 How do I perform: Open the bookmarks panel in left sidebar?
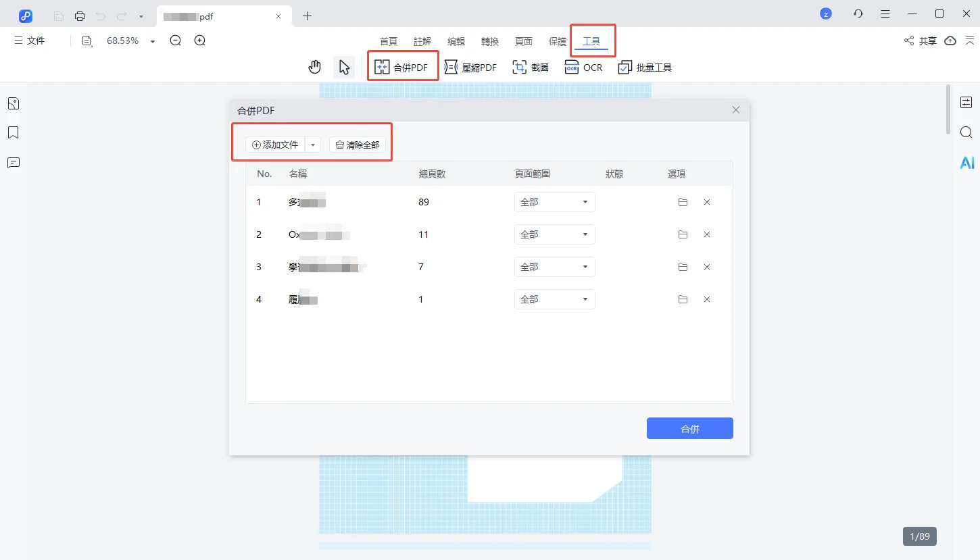[13, 133]
